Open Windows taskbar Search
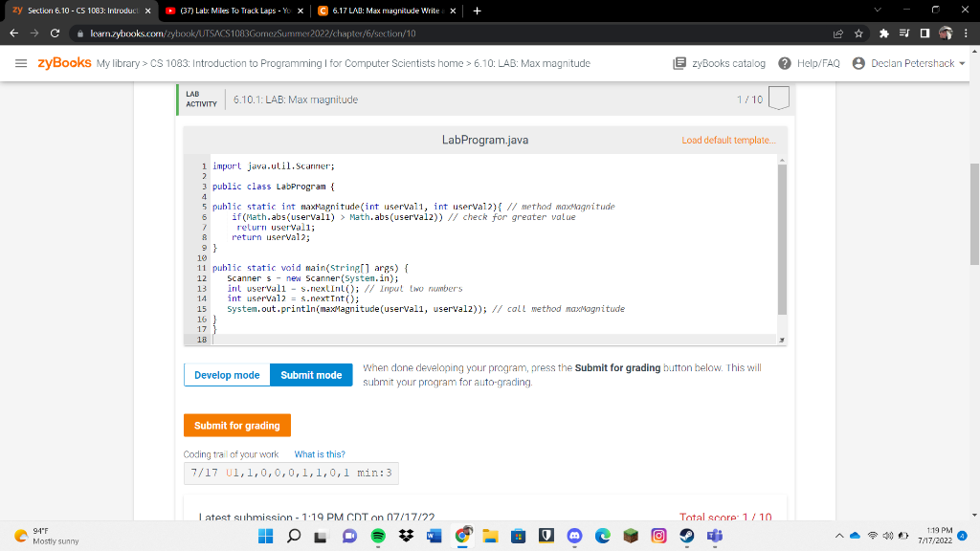The height and width of the screenshot is (551, 980). pos(294,536)
